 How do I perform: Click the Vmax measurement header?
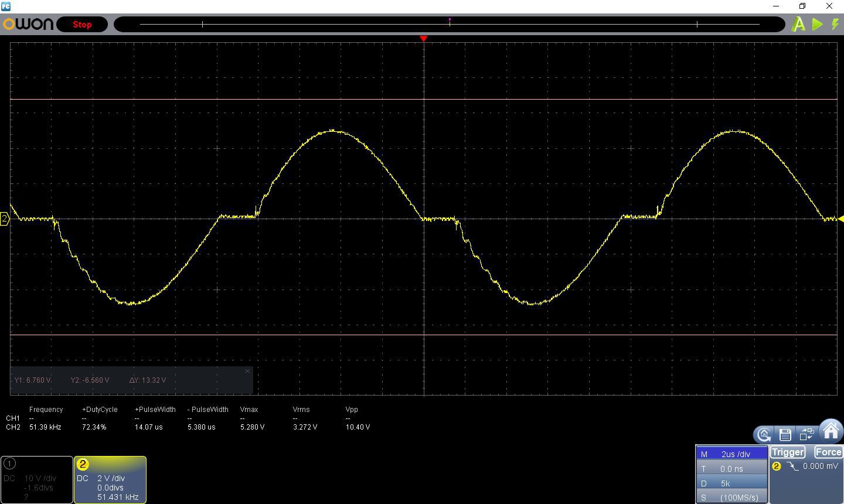[249, 410]
